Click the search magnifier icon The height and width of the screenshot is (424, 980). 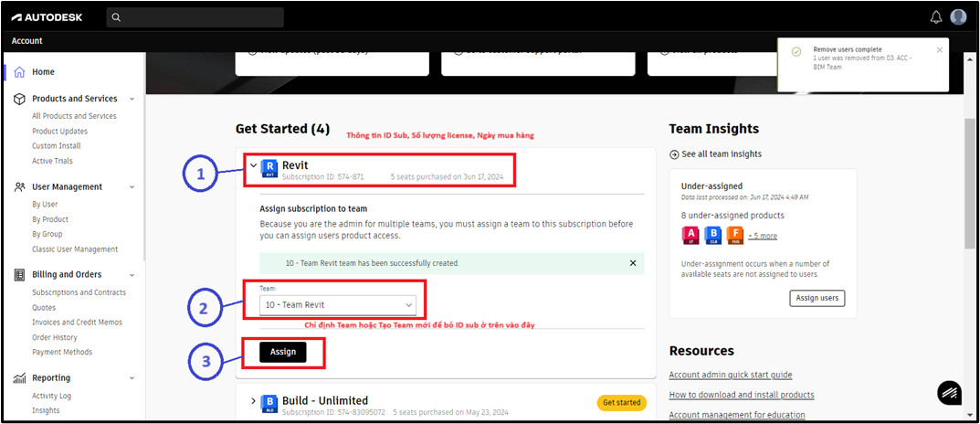(x=116, y=17)
